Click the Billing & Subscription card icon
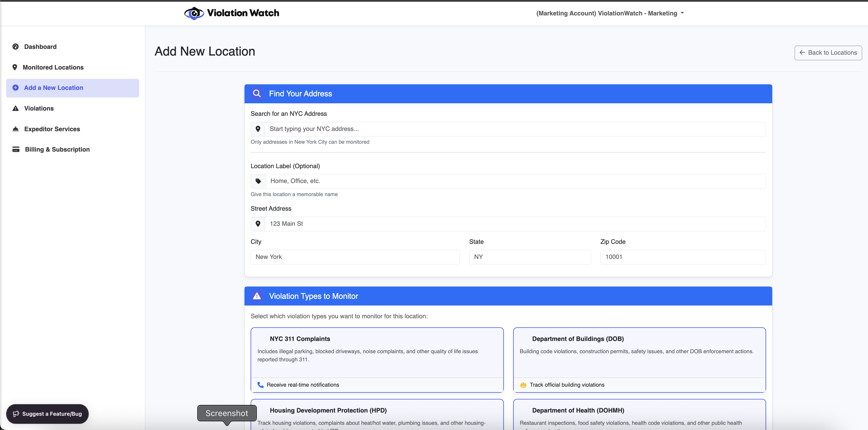This screenshot has width=868, height=430. point(16,149)
